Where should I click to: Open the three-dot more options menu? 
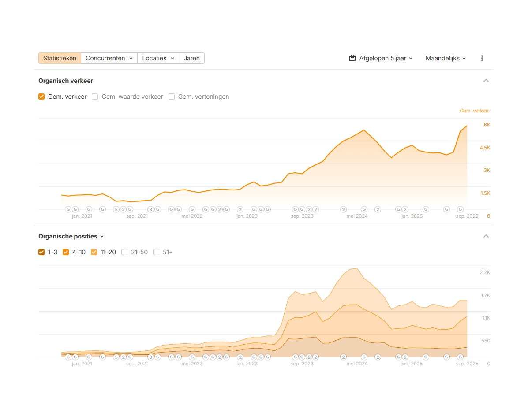tap(482, 58)
